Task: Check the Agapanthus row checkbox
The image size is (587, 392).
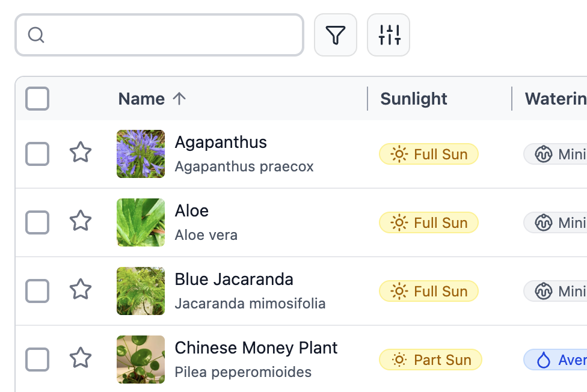Action: (x=37, y=154)
